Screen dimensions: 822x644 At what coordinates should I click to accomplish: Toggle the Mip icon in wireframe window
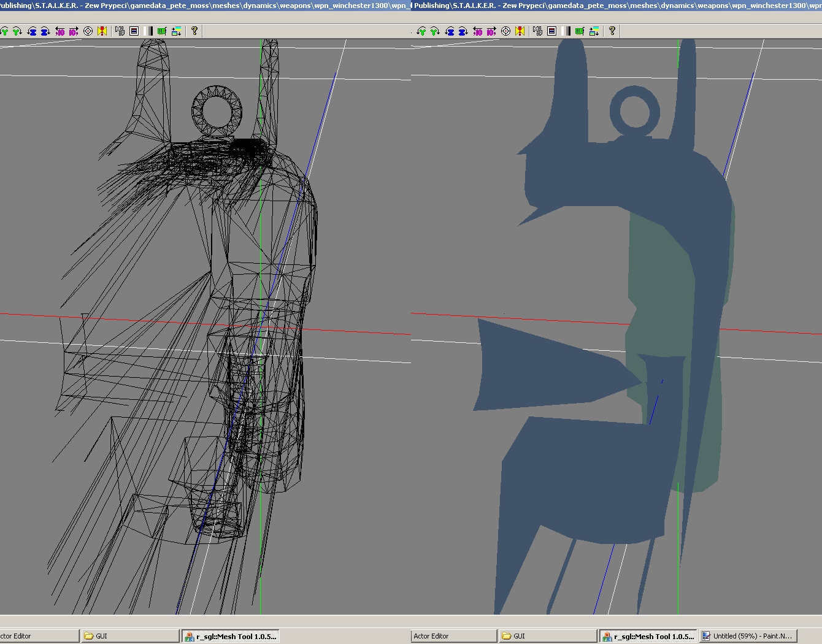(x=120, y=31)
